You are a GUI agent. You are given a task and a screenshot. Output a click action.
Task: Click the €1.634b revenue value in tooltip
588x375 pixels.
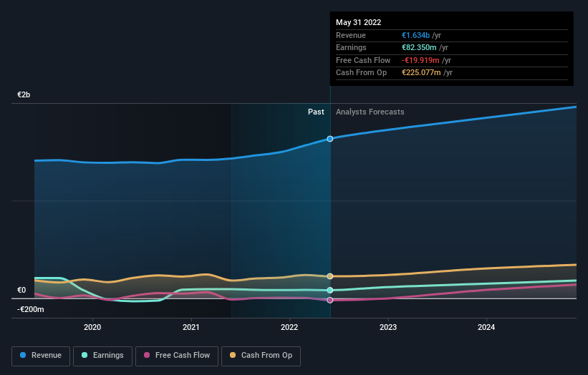click(x=416, y=35)
